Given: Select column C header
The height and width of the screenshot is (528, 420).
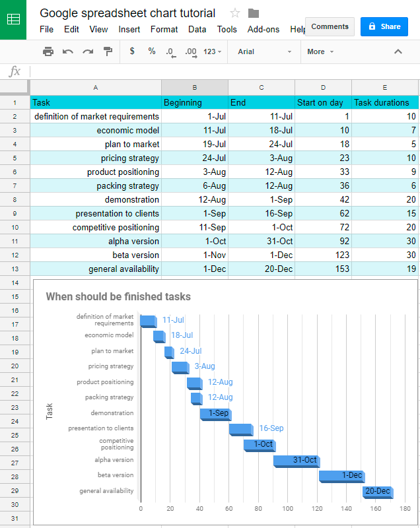Looking at the screenshot, I should click(x=262, y=88).
